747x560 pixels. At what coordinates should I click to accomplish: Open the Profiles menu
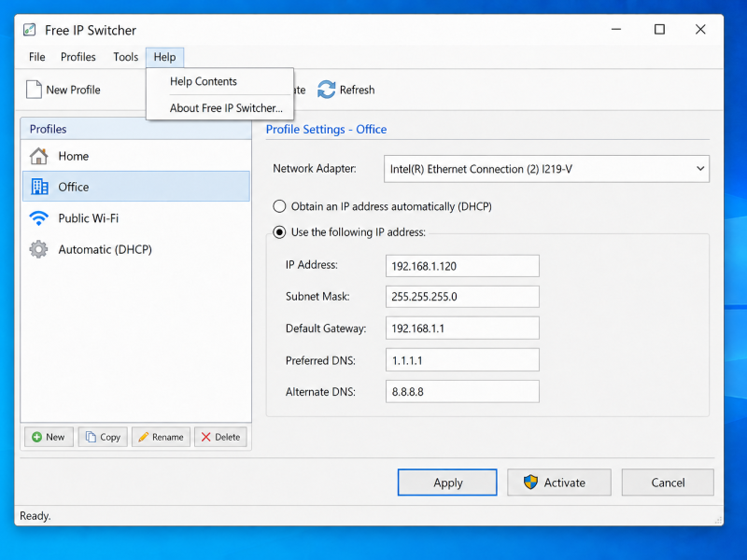click(78, 57)
